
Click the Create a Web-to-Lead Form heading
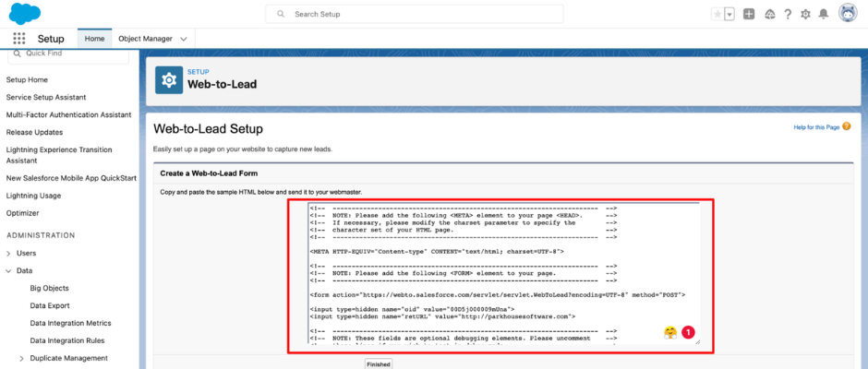click(209, 173)
